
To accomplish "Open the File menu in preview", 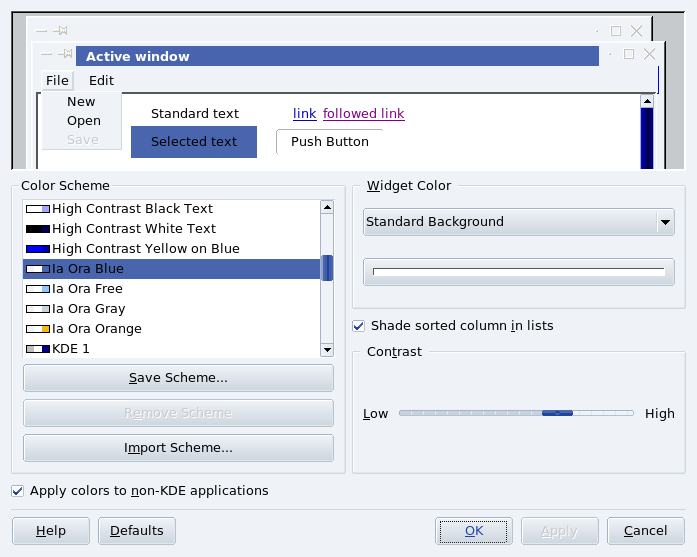I will coord(57,80).
